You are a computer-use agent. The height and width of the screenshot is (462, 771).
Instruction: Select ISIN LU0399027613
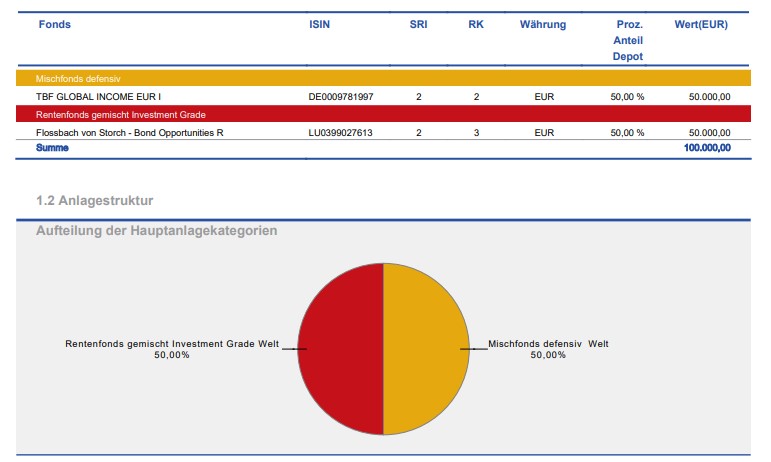[341, 132]
